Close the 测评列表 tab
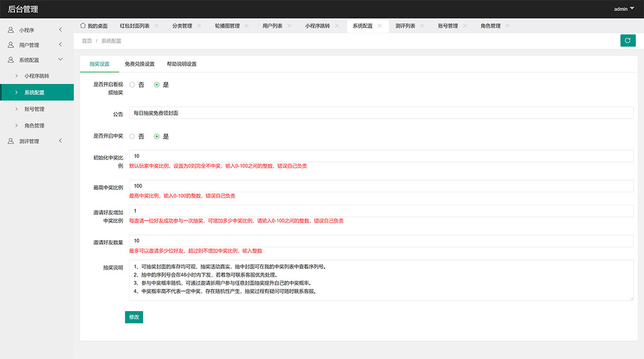This screenshot has height=359, width=644. pos(422,26)
